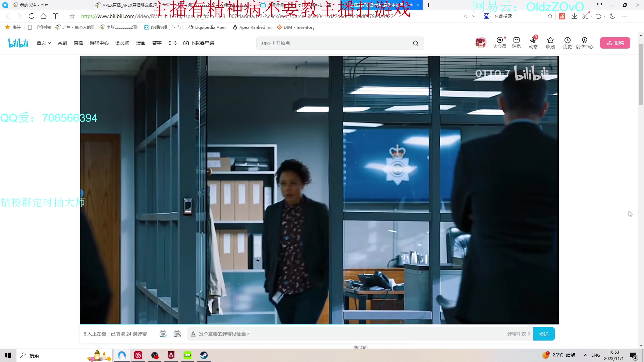The image size is (644, 362).
Task: Open the browser skin shirt icon
Action: point(599,5)
